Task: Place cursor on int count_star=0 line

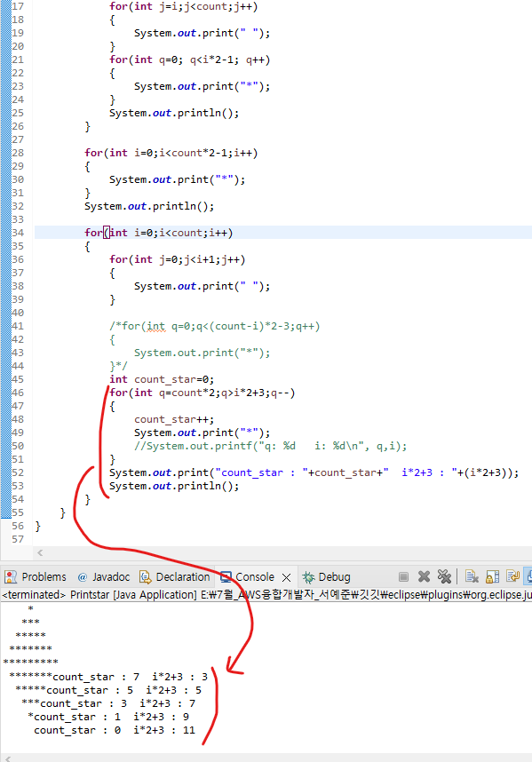Action: (x=162, y=379)
